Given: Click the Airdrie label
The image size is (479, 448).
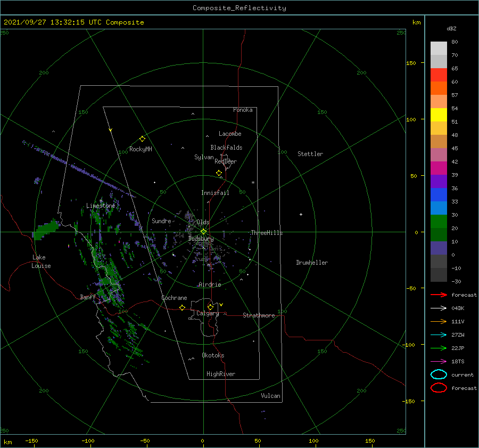Looking at the screenshot, I should click(x=210, y=284).
